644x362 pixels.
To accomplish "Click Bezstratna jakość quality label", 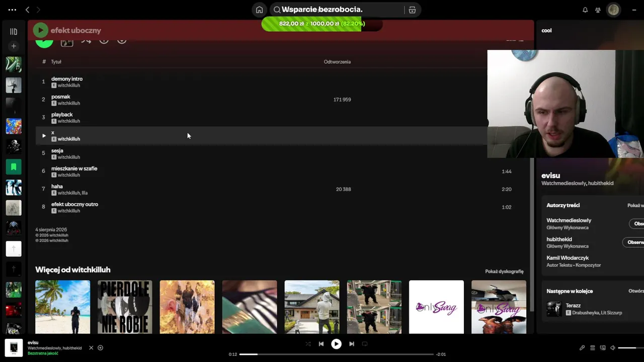I will tap(43, 353).
